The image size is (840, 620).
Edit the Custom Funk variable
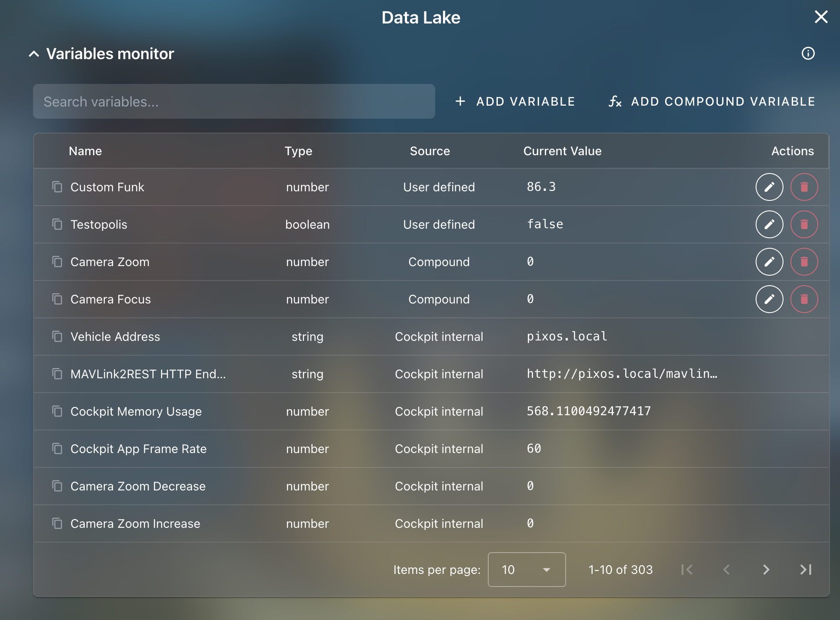(x=769, y=187)
